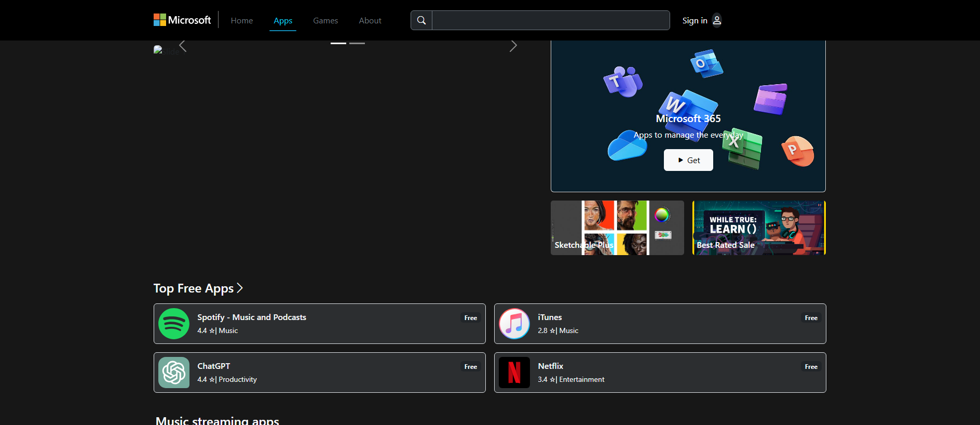The width and height of the screenshot is (980, 425).
Task: Open the Home nav item
Action: [x=242, y=20]
